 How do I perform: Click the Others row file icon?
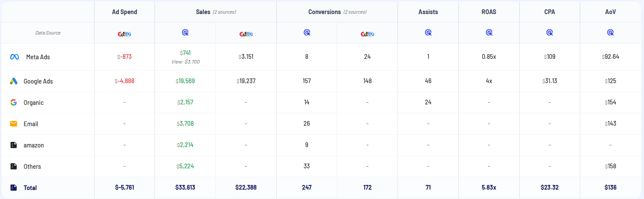coord(14,166)
